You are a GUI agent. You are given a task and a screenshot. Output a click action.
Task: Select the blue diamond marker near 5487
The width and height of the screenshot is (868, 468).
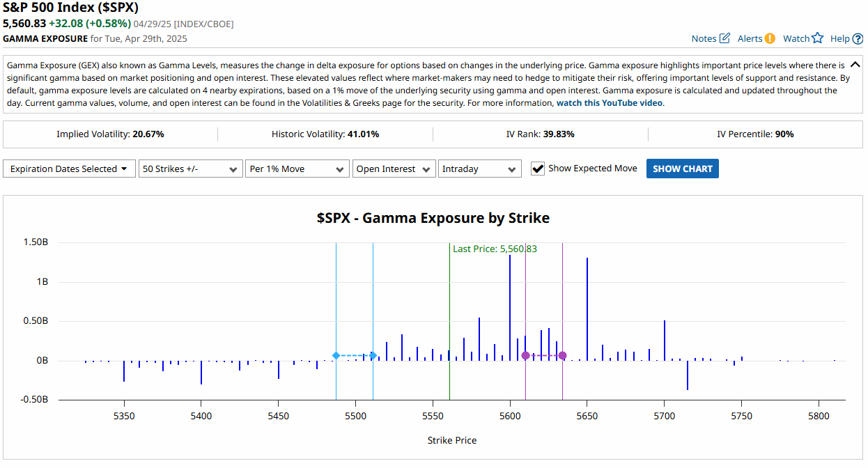336,356
